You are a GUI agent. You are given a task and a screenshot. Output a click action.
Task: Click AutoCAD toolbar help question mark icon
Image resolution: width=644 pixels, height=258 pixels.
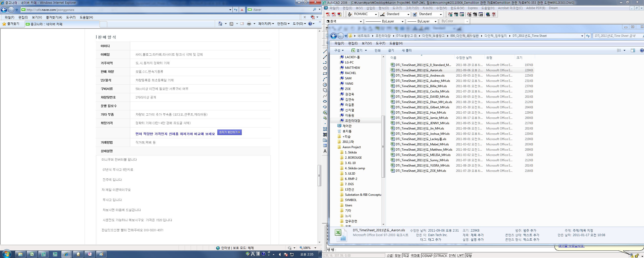494,14
